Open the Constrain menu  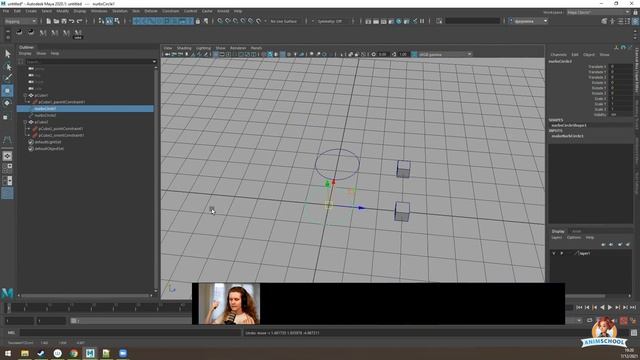[x=170, y=11]
